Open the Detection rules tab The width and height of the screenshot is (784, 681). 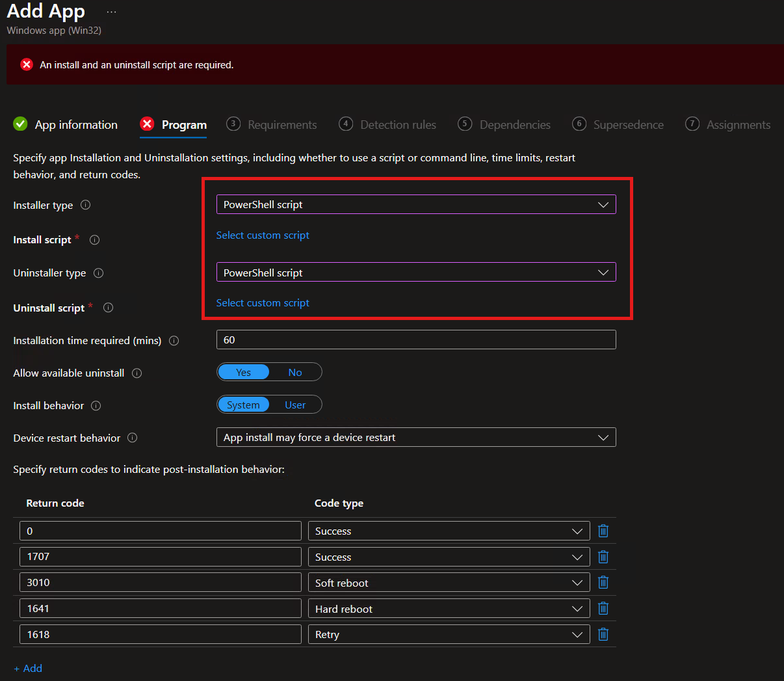point(398,124)
